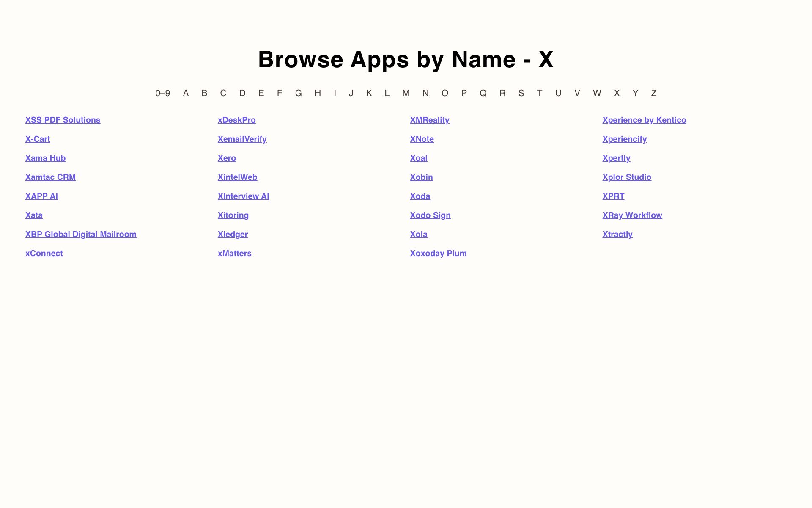
Task: Go to Xitoring
Action: pyautogui.click(x=233, y=215)
